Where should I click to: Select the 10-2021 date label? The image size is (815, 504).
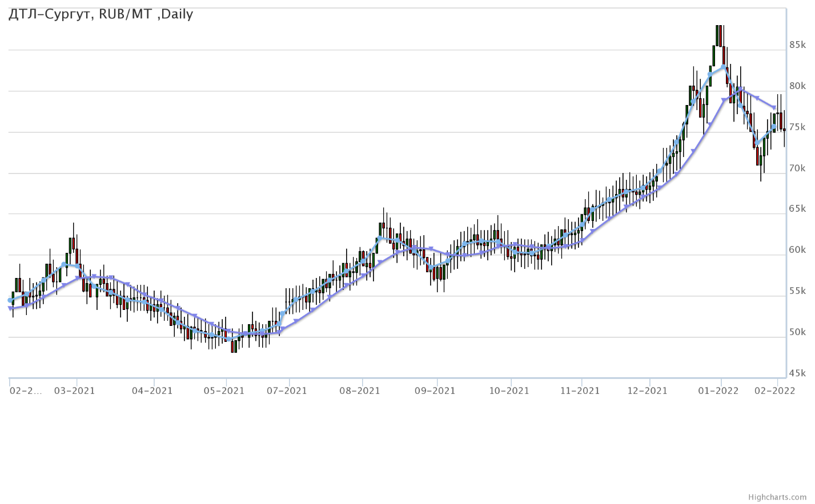[x=508, y=391]
